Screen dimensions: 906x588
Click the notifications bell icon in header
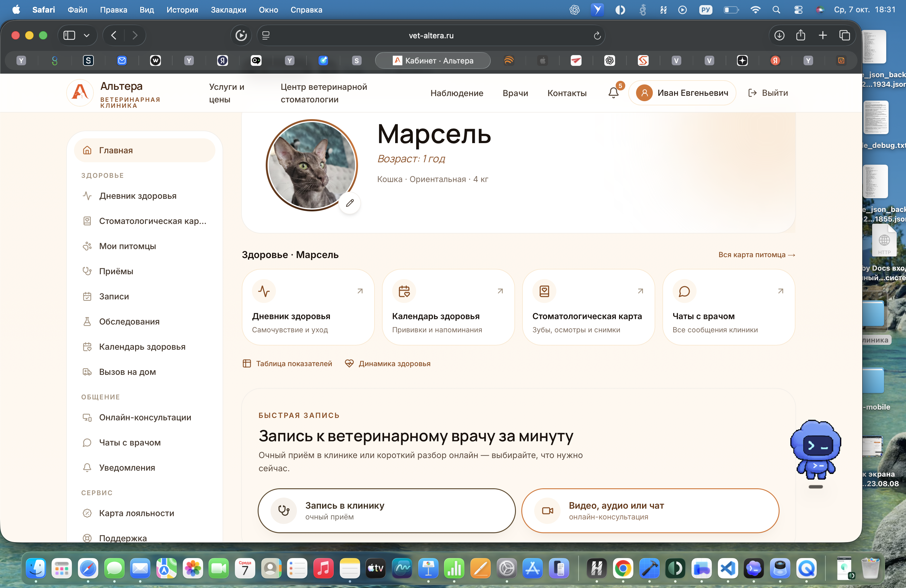pyautogui.click(x=613, y=93)
